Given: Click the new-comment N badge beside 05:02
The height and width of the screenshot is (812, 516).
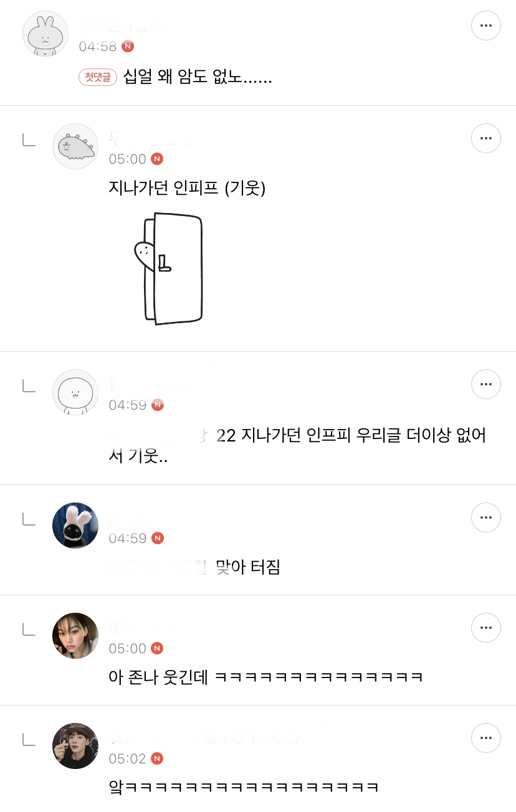Looking at the screenshot, I should coord(158,758).
